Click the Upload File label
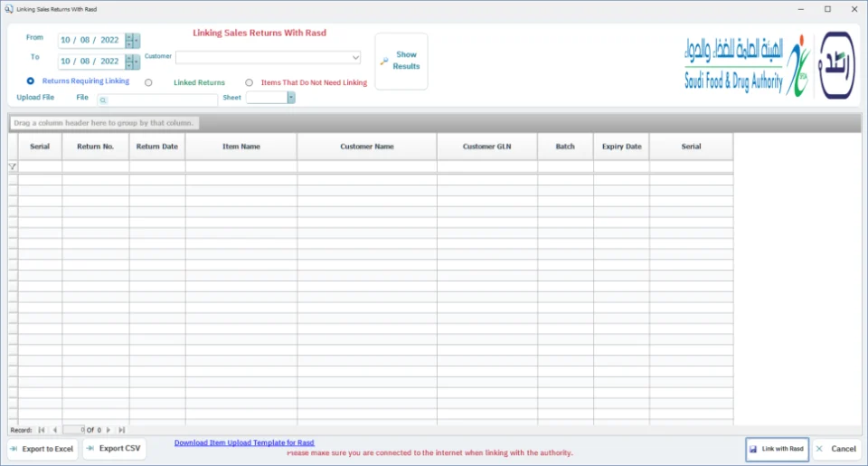Screen dimensions: 868x466 35,98
